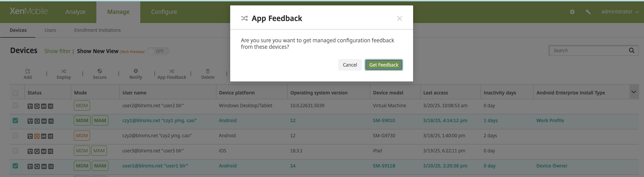The image size is (644, 177).
Task: Open settings gear icon in header
Action: 572,12
